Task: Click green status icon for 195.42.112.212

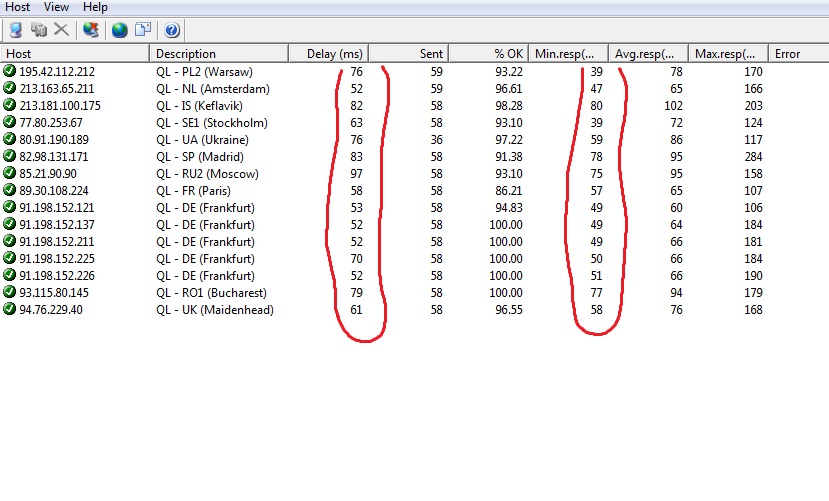Action: pyautogui.click(x=10, y=72)
